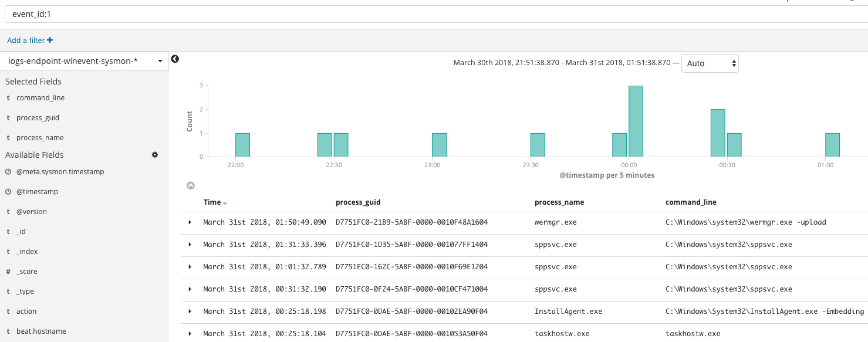868x342 pixels.
Task: Open the index pattern dropdown
Action: (85, 61)
